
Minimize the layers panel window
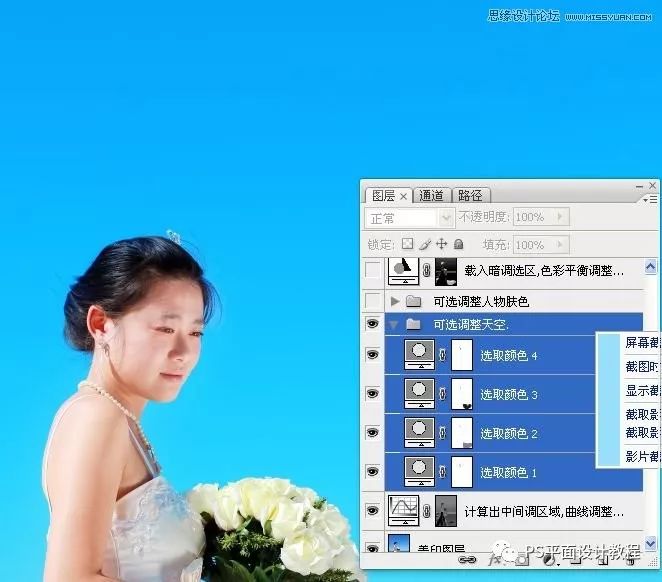click(640, 186)
